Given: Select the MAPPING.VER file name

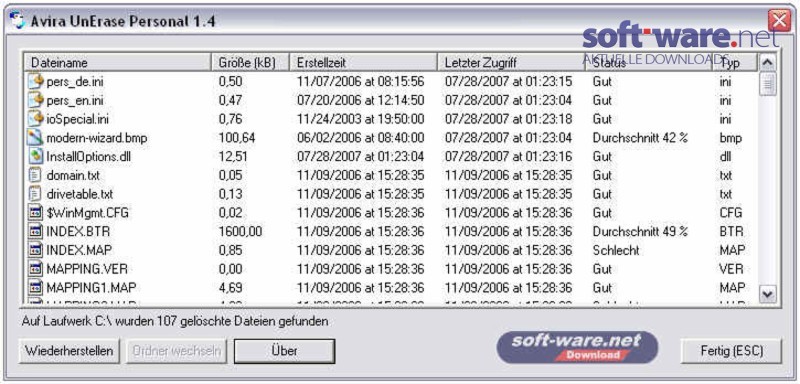Looking at the screenshot, I should (x=87, y=269).
